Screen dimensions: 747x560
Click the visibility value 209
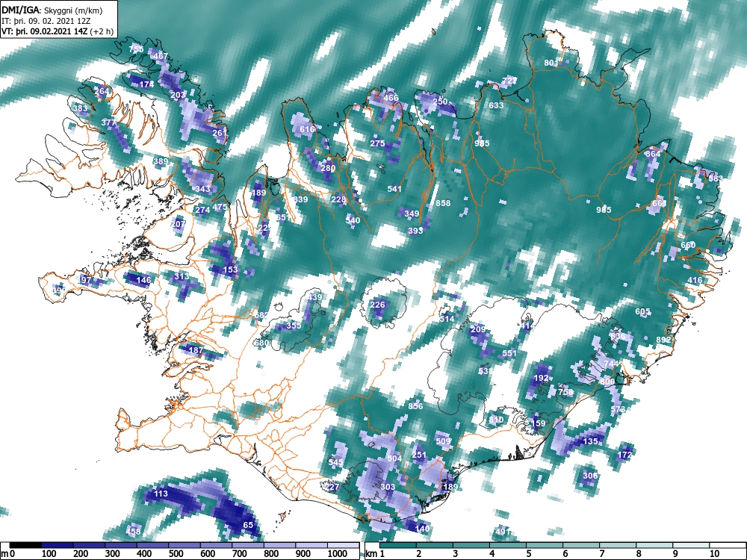(478, 329)
